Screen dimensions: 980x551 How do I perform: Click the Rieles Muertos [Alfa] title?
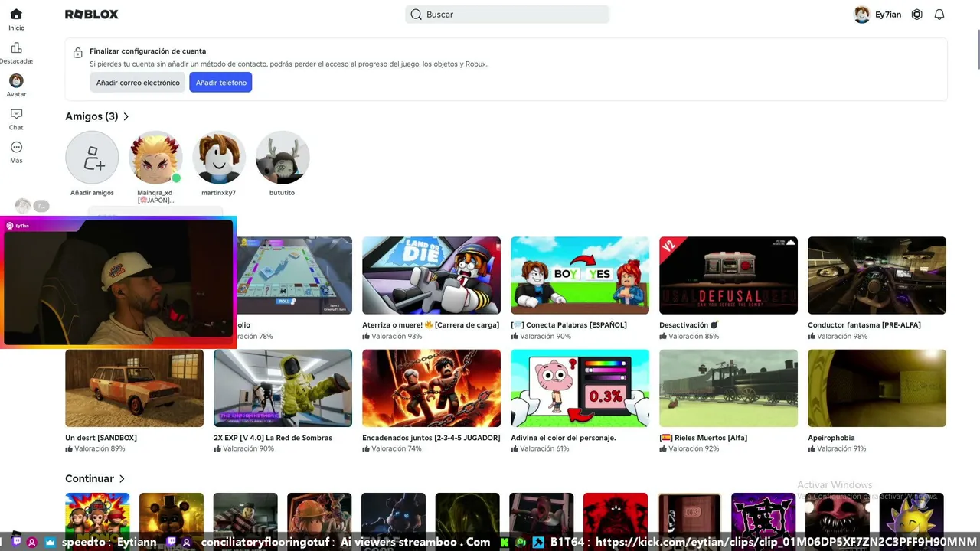click(703, 438)
